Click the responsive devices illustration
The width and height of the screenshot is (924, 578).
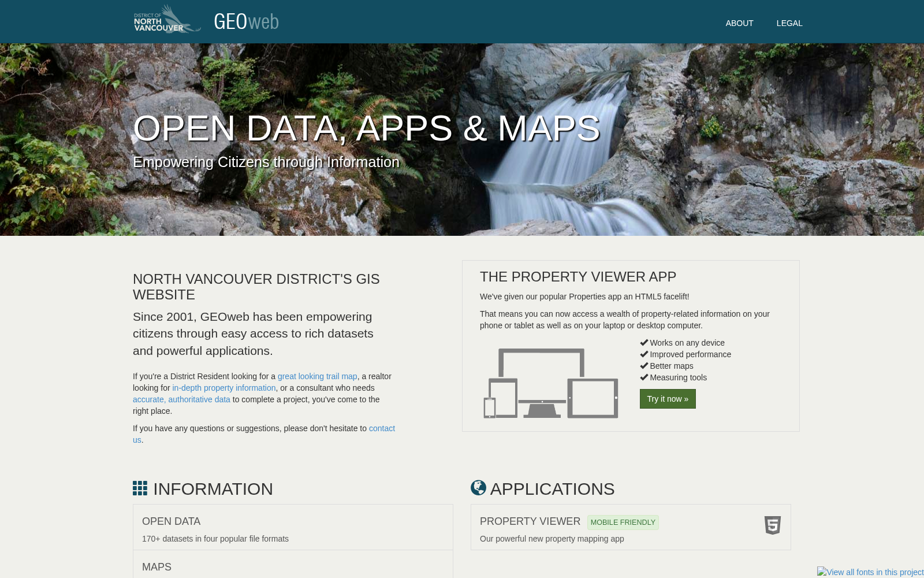[x=551, y=383]
